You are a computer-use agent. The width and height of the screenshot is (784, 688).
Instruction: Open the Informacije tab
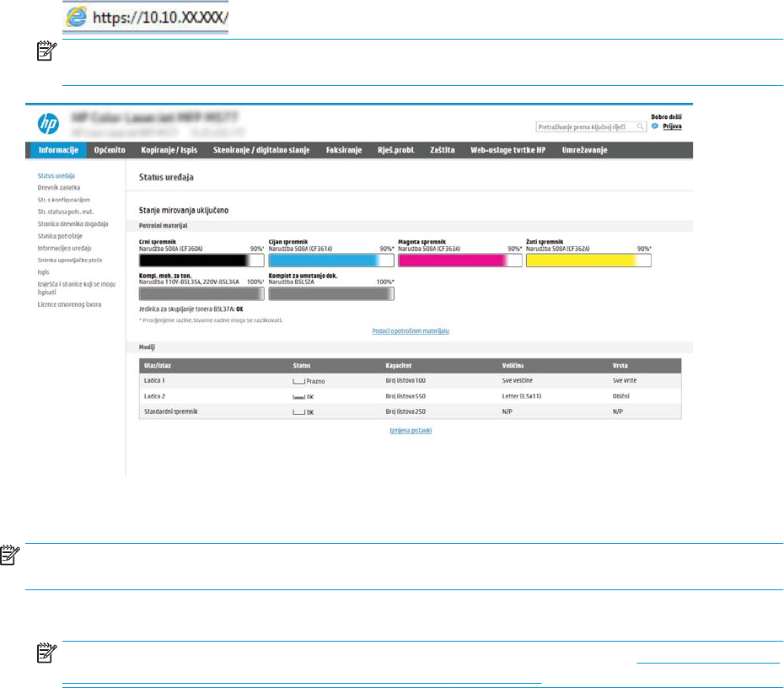coord(58,150)
